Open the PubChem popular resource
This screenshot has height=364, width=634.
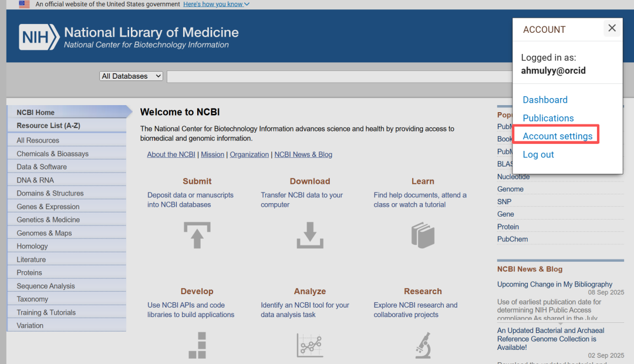[512, 239]
